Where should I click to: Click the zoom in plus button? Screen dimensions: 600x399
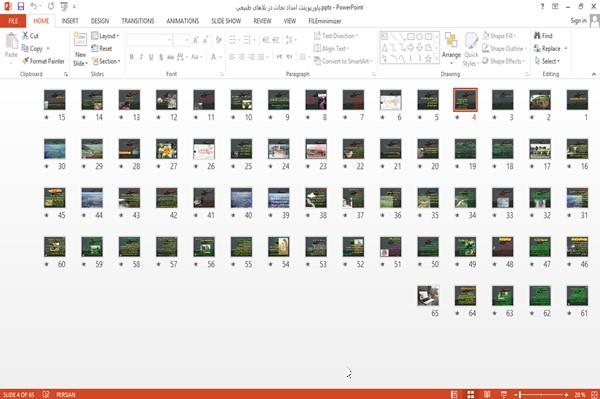566,394
